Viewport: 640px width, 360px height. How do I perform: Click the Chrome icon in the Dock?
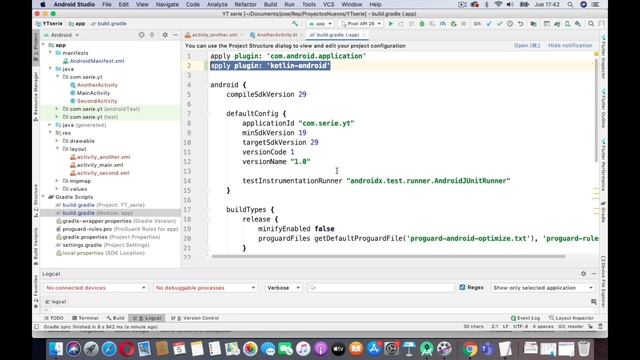(x=469, y=349)
